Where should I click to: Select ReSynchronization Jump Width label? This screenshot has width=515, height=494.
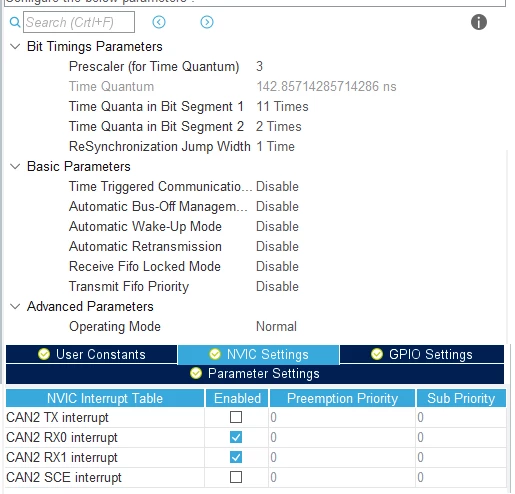pyautogui.click(x=160, y=146)
